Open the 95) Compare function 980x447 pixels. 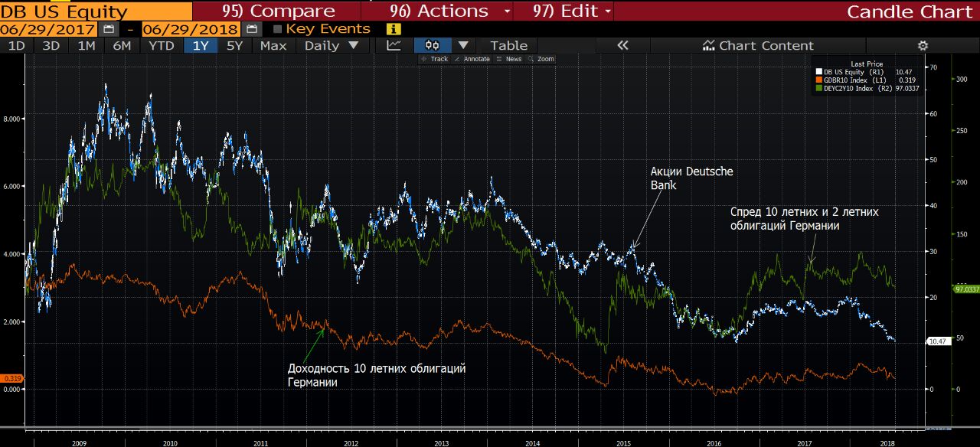[279, 11]
